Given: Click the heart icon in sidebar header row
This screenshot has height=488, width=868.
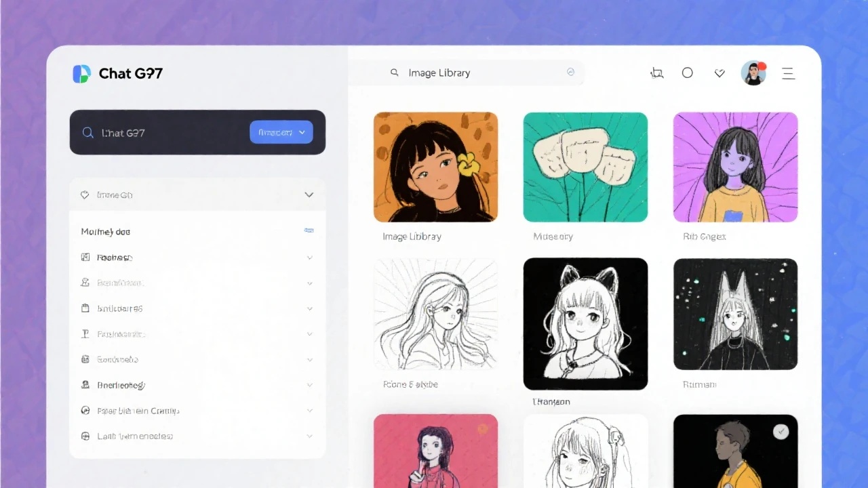Looking at the screenshot, I should [x=85, y=195].
